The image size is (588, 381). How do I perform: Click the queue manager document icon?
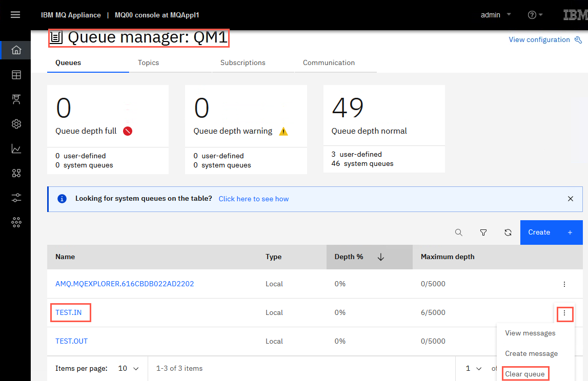coord(56,37)
